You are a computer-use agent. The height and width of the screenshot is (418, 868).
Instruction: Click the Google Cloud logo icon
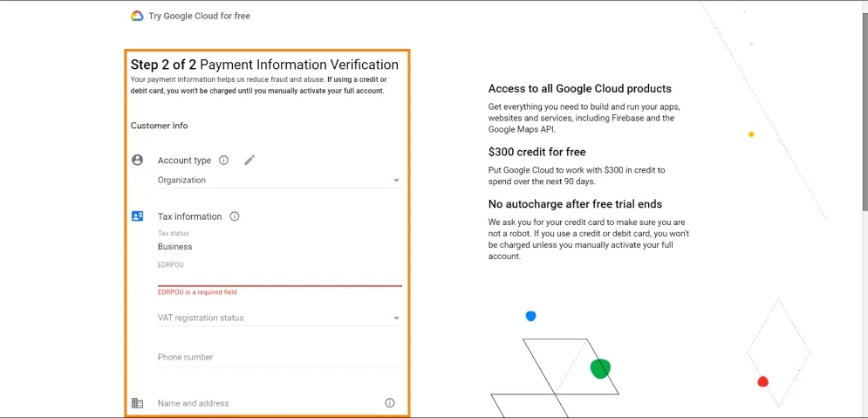pos(137,16)
